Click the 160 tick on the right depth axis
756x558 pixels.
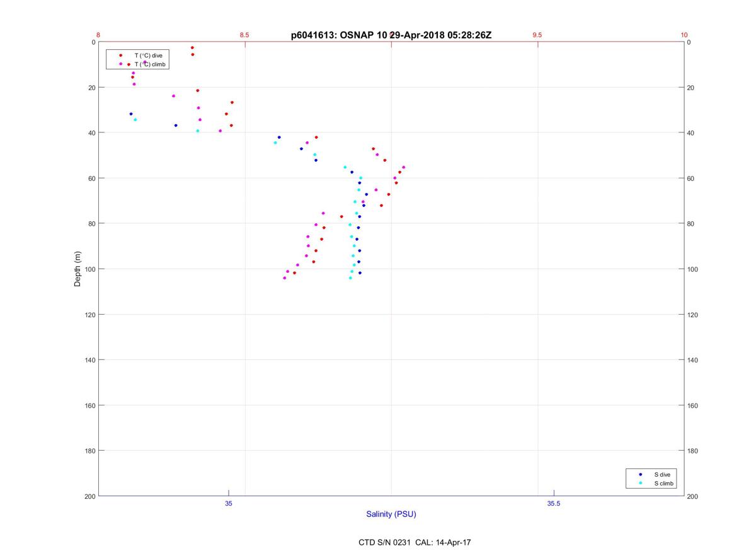(693, 405)
